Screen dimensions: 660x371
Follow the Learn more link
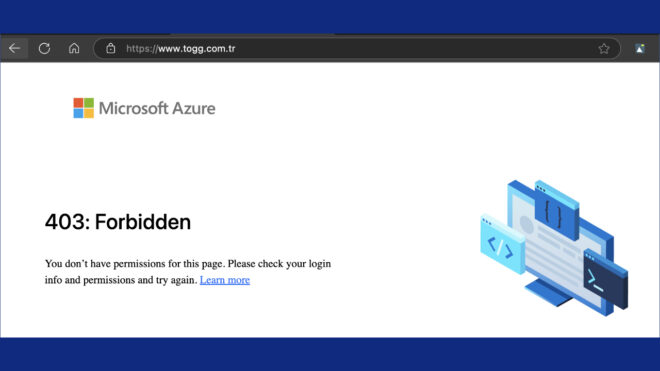[225, 280]
